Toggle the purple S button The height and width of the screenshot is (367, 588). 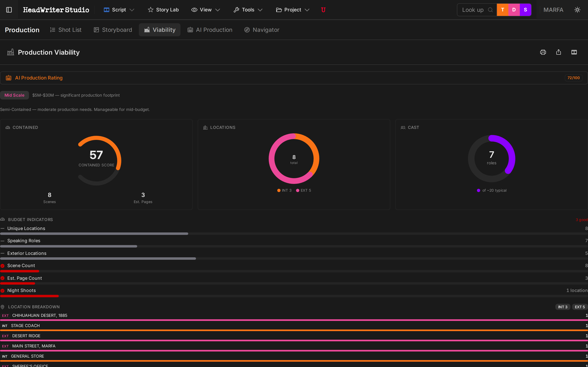point(525,10)
